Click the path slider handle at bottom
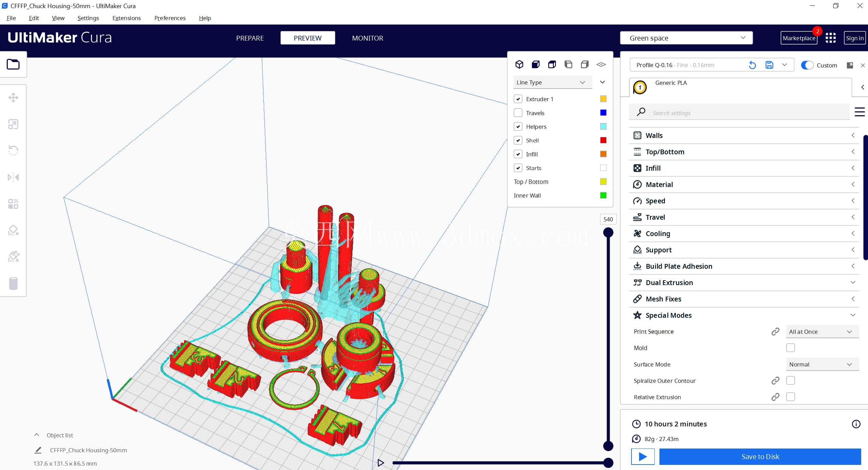Image resolution: width=868 pixels, height=470 pixels. pyautogui.click(x=608, y=463)
